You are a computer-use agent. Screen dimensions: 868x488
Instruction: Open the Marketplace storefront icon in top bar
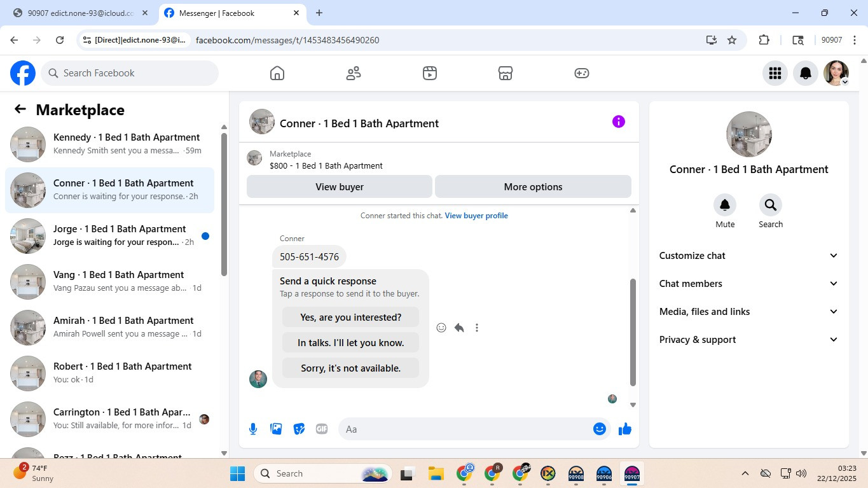(506, 73)
